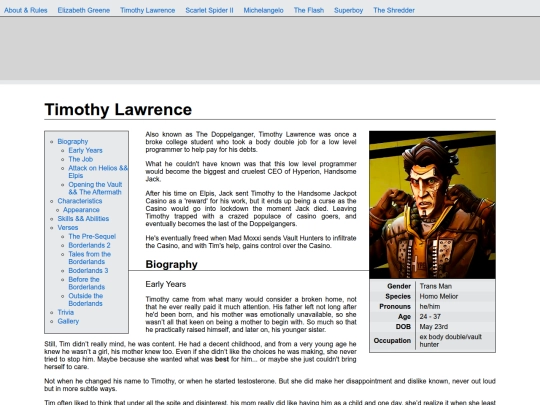Viewport: 540px width, 405px height.
Task: Jump to Early Years in the contents
Action: coord(85,150)
